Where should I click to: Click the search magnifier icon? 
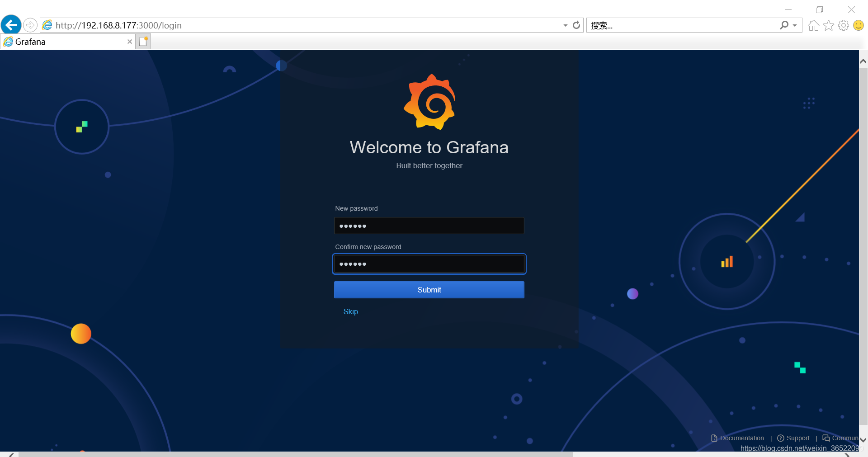(784, 25)
